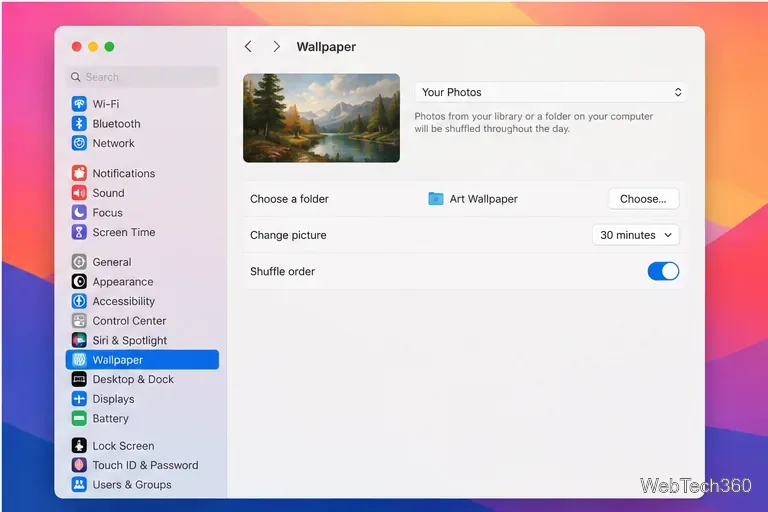Click the Accessibility icon

click(79, 301)
